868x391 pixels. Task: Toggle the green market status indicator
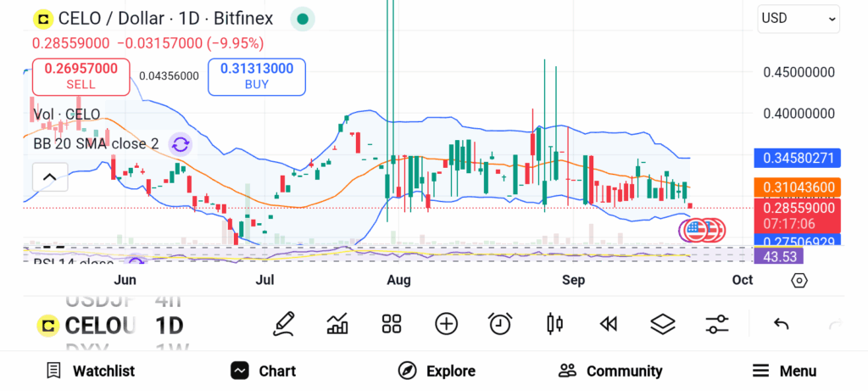tap(302, 19)
